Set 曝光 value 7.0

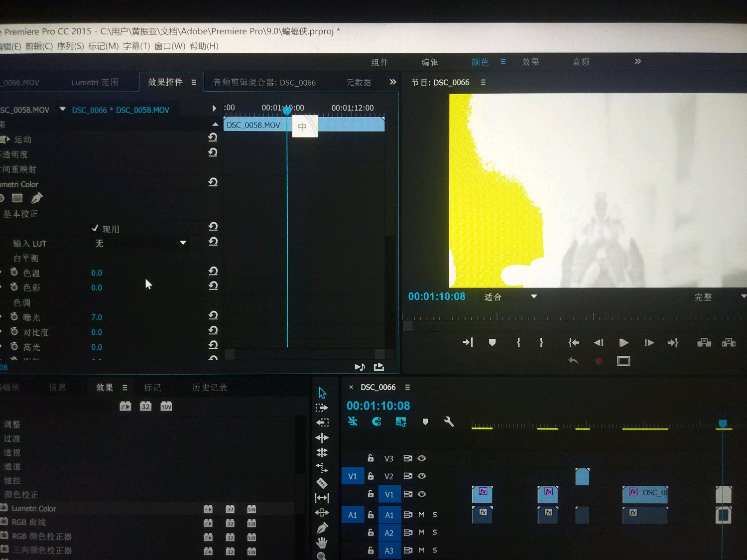click(97, 317)
